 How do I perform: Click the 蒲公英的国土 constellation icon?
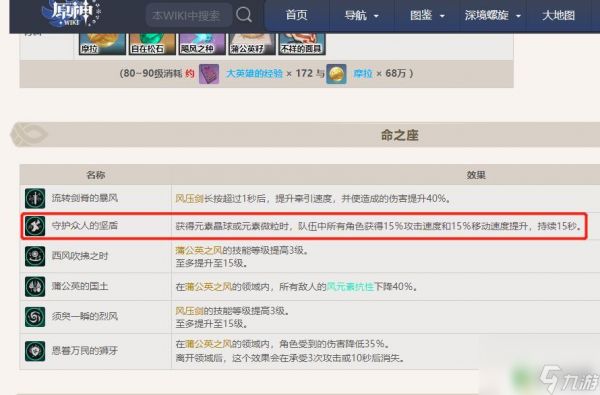coord(35,286)
